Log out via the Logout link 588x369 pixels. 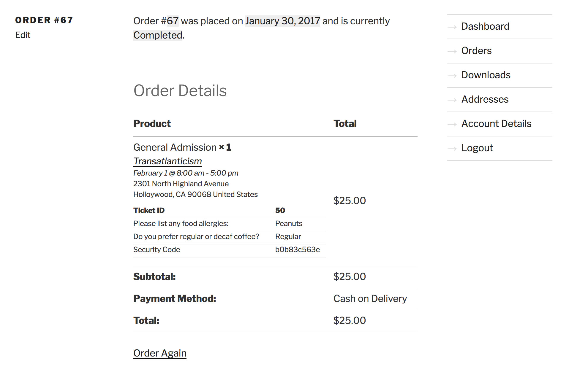coord(477,148)
